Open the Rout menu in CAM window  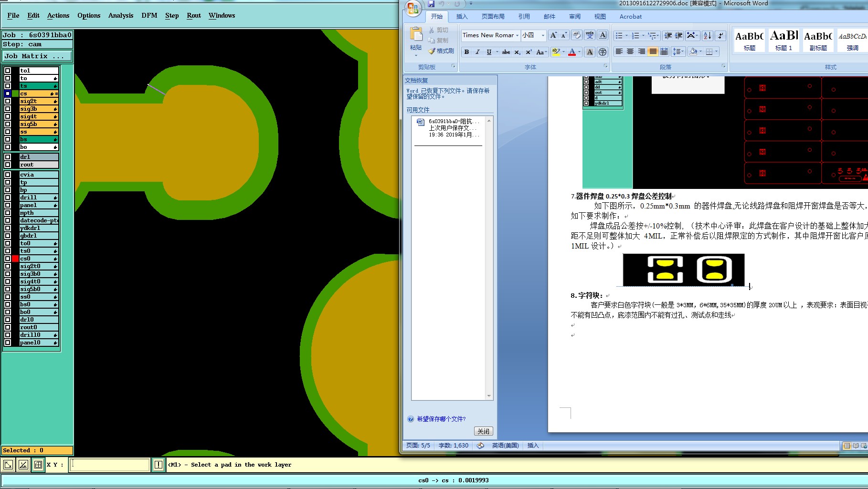(194, 16)
